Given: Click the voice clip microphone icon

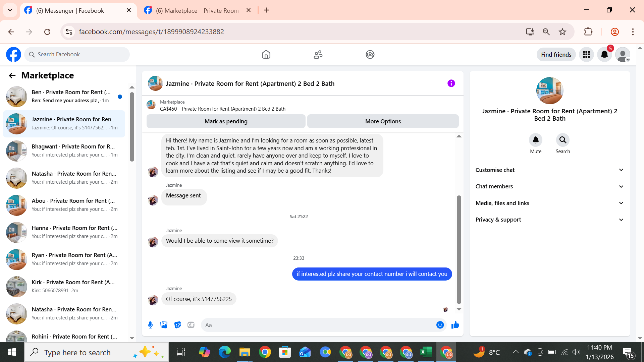Looking at the screenshot, I should pyautogui.click(x=150, y=325).
